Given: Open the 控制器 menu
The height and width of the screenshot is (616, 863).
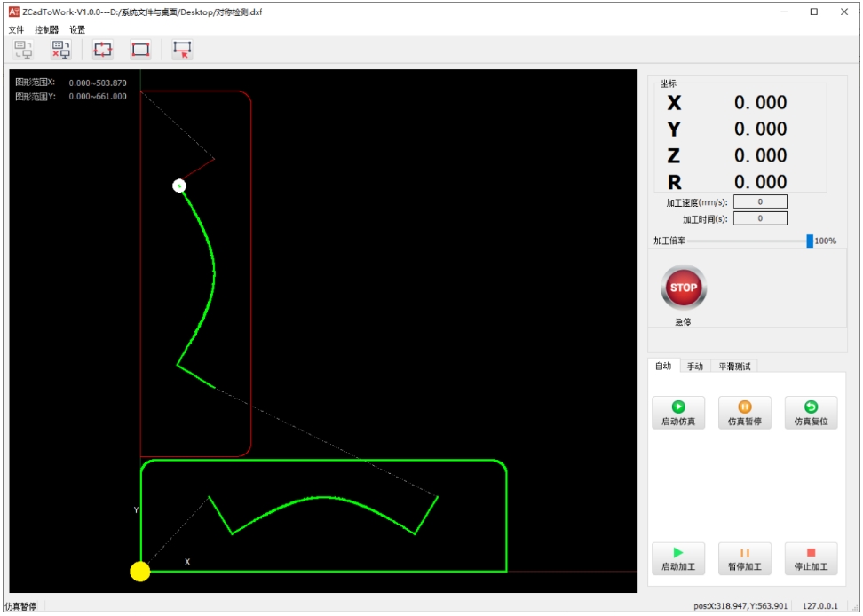Looking at the screenshot, I should [x=47, y=29].
